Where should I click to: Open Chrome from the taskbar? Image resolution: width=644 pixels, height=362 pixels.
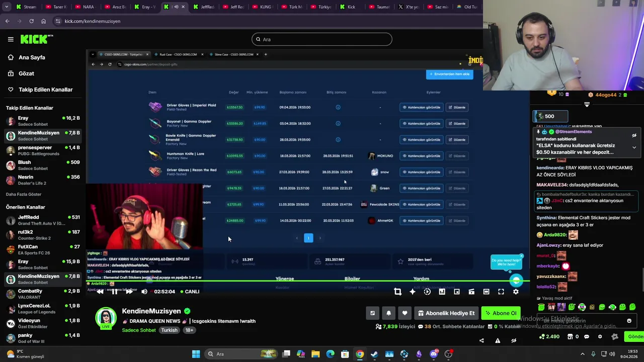pos(360,354)
